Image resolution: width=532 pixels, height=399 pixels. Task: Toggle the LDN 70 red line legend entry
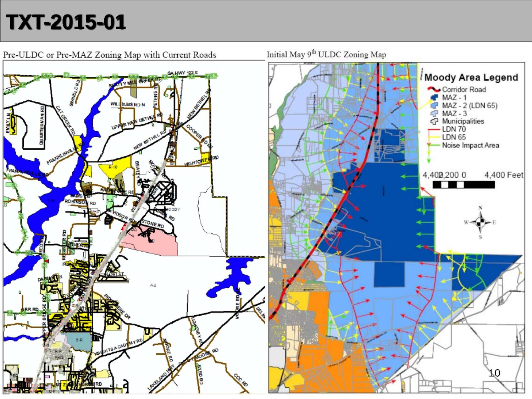(434, 129)
